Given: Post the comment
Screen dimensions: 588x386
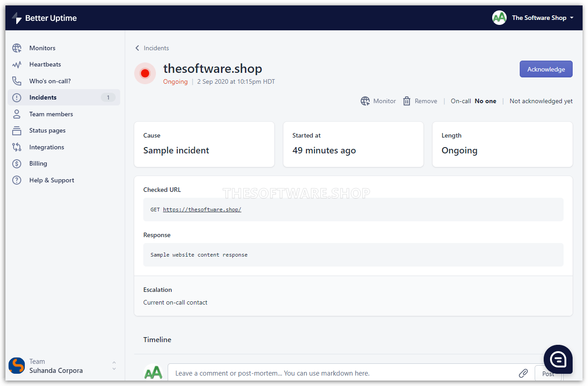Looking at the screenshot, I should point(548,374).
